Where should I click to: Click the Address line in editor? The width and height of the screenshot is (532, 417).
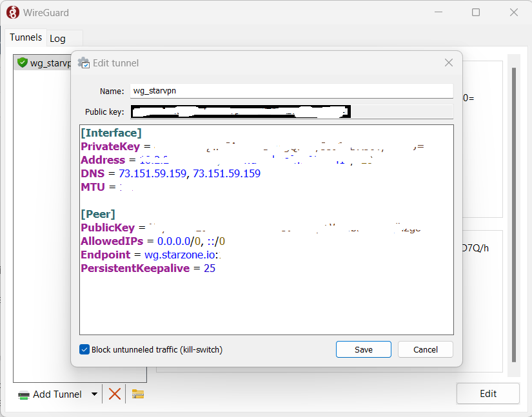(228, 160)
